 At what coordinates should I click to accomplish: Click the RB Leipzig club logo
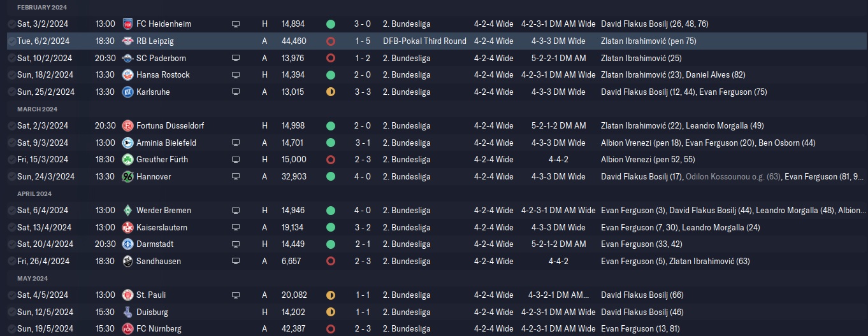tap(127, 41)
